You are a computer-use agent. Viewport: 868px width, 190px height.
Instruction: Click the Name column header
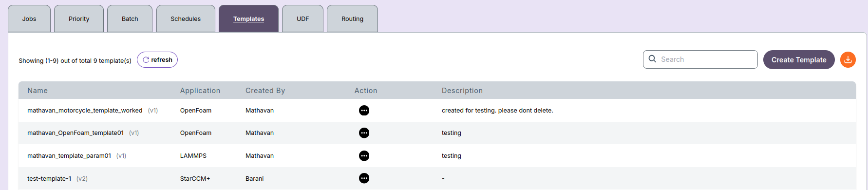point(38,91)
